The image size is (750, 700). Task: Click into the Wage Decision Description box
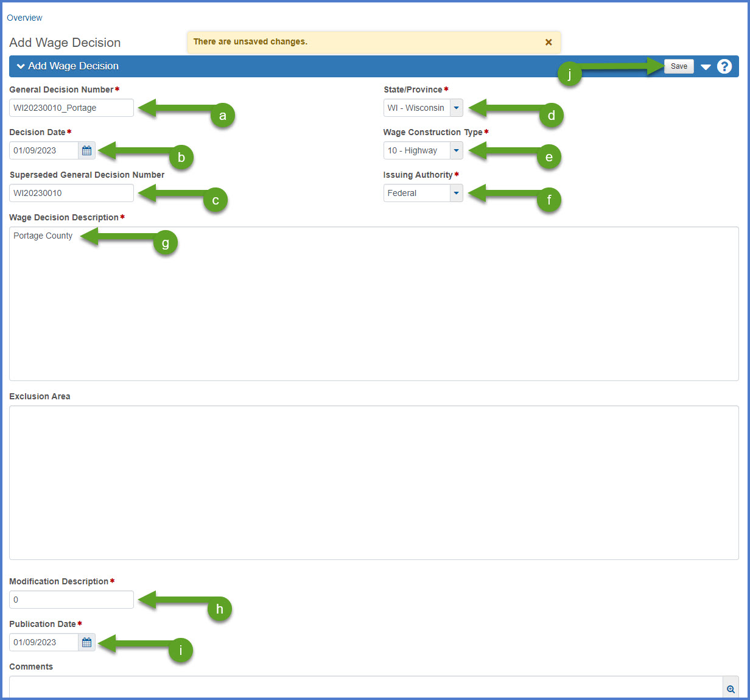coord(374,304)
